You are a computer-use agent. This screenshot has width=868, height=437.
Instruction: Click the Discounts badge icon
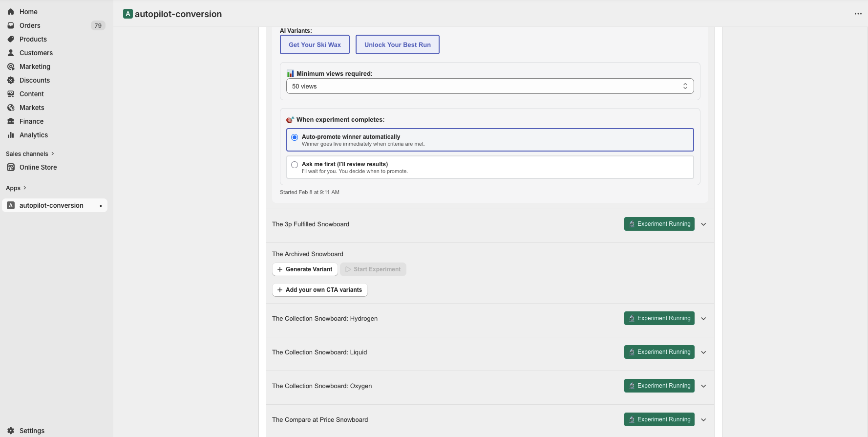point(11,80)
